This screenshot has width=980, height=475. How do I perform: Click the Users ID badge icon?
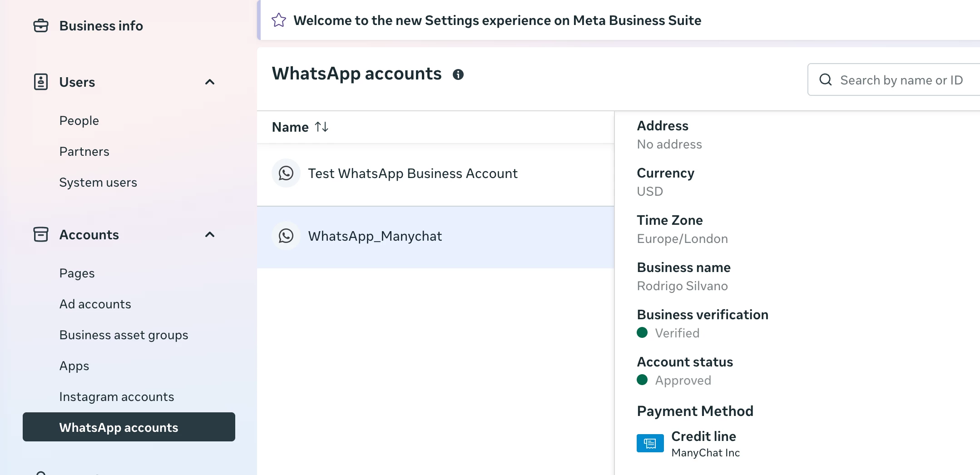(x=41, y=82)
